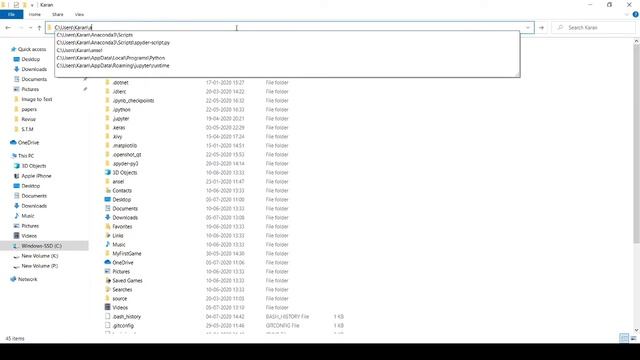
Task: Select the Searches folder icon
Action: (x=108, y=289)
